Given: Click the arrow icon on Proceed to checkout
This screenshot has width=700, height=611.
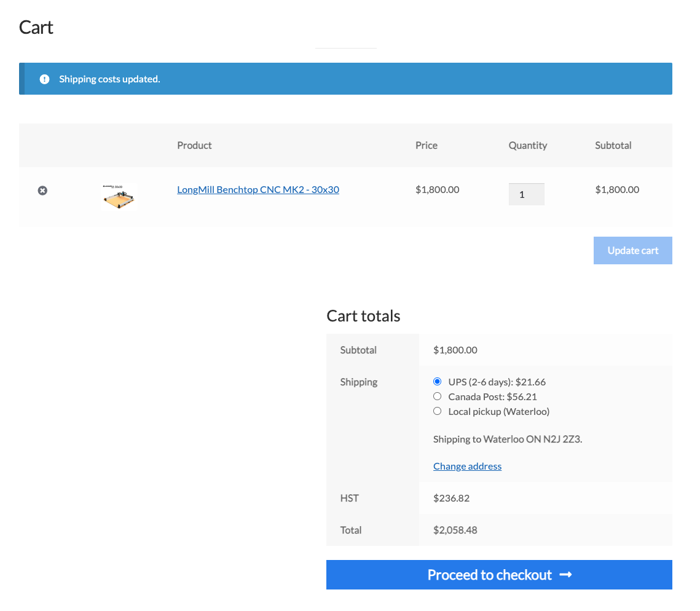Looking at the screenshot, I should [x=566, y=575].
